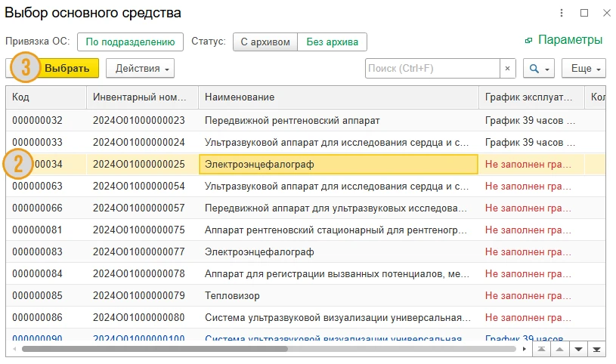Click the horizontal scrollbar left arrow
The height and width of the screenshot is (364, 616).
[14, 349]
